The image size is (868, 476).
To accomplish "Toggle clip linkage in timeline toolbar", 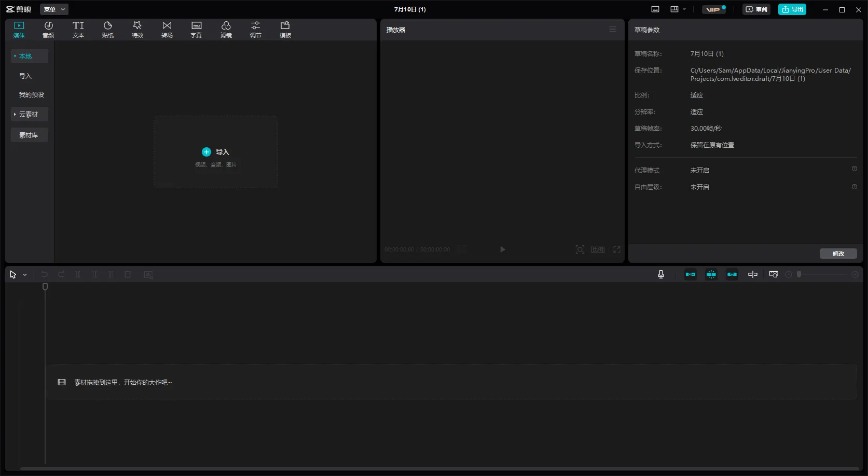I will coord(732,274).
